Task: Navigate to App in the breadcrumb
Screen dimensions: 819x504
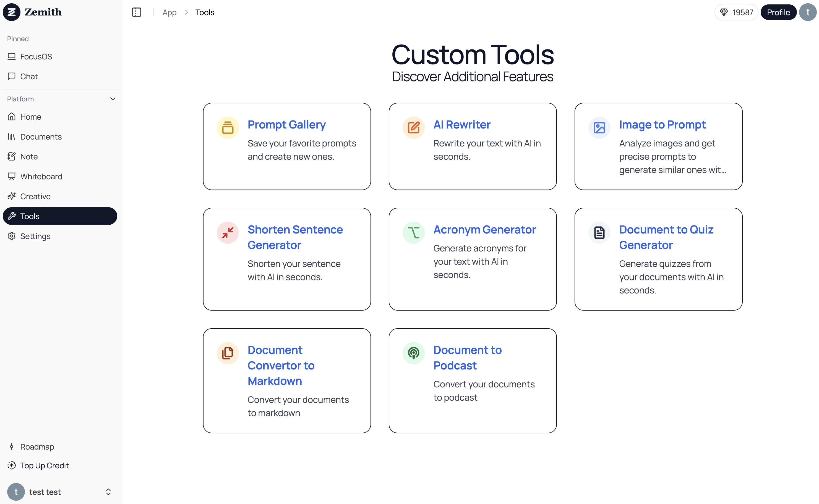Action: click(x=169, y=12)
